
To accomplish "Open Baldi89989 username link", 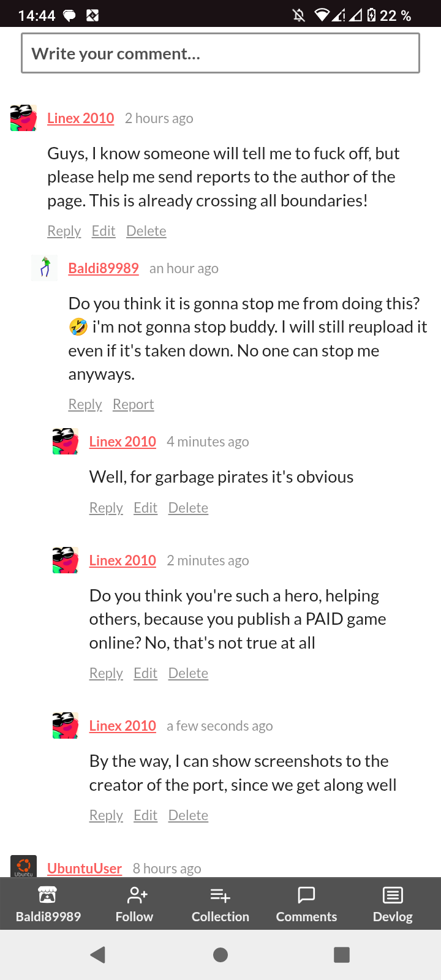I will [x=104, y=268].
